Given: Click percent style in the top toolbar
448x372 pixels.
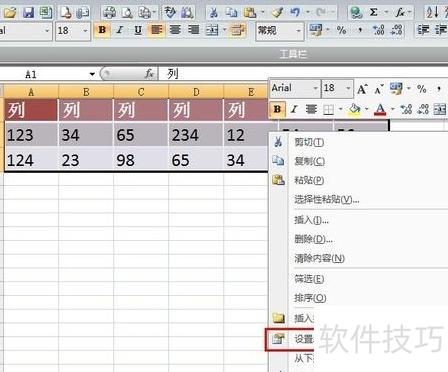Looking at the screenshot, I should point(341,30).
